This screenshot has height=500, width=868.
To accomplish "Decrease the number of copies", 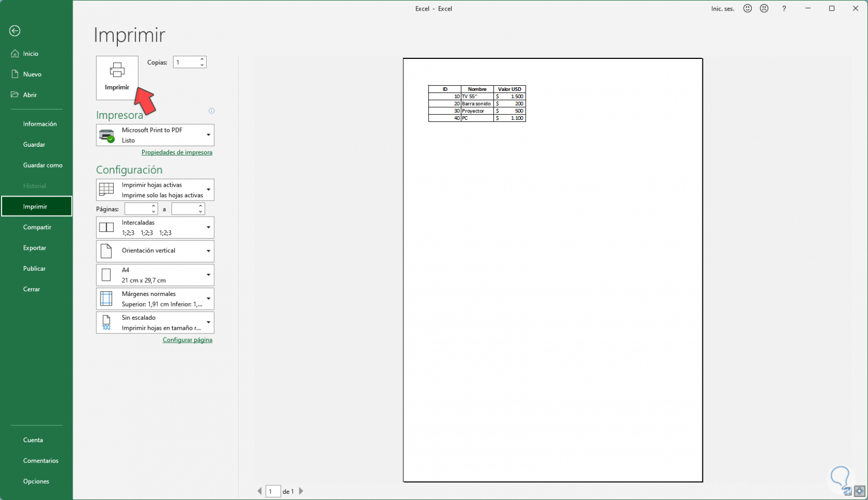I will tap(202, 65).
